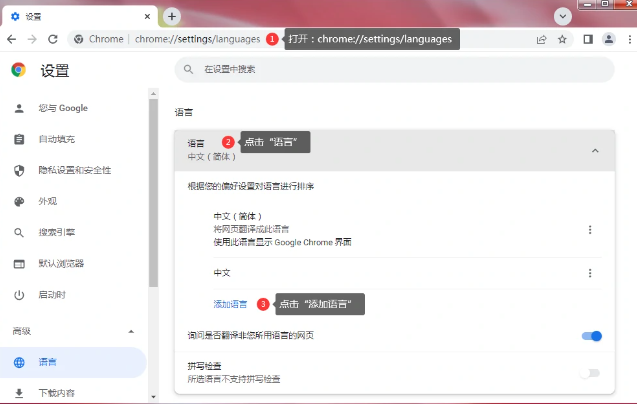This screenshot has height=404, width=637.
Task: Bookmark this page with star icon
Action: click(562, 39)
